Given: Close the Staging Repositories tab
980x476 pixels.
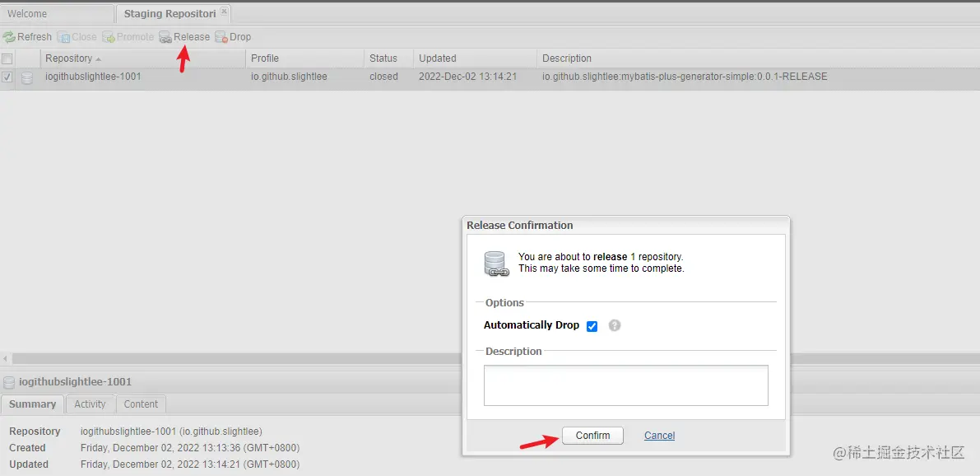Looking at the screenshot, I should (x=224, y=11).
